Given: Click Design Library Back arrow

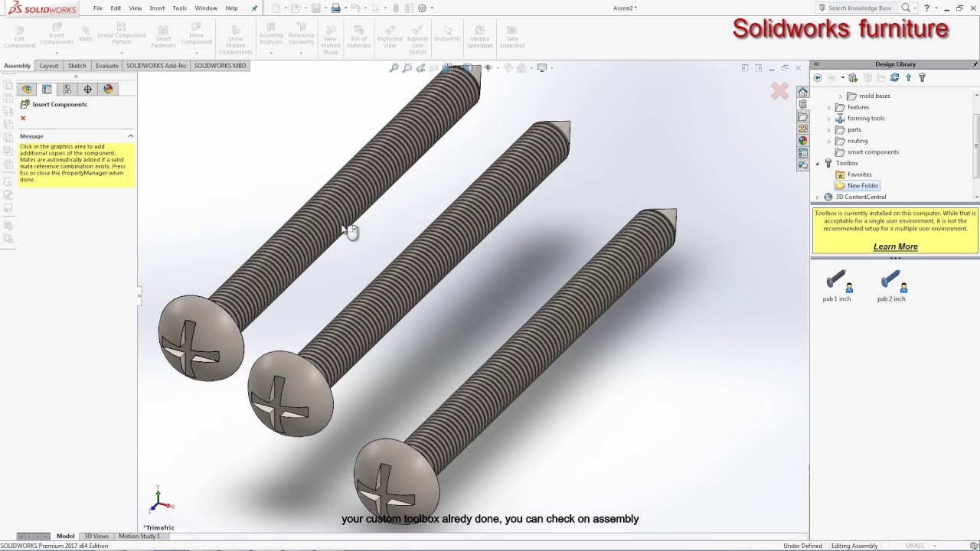Looking at the screenshot, I should coord(818,77).
